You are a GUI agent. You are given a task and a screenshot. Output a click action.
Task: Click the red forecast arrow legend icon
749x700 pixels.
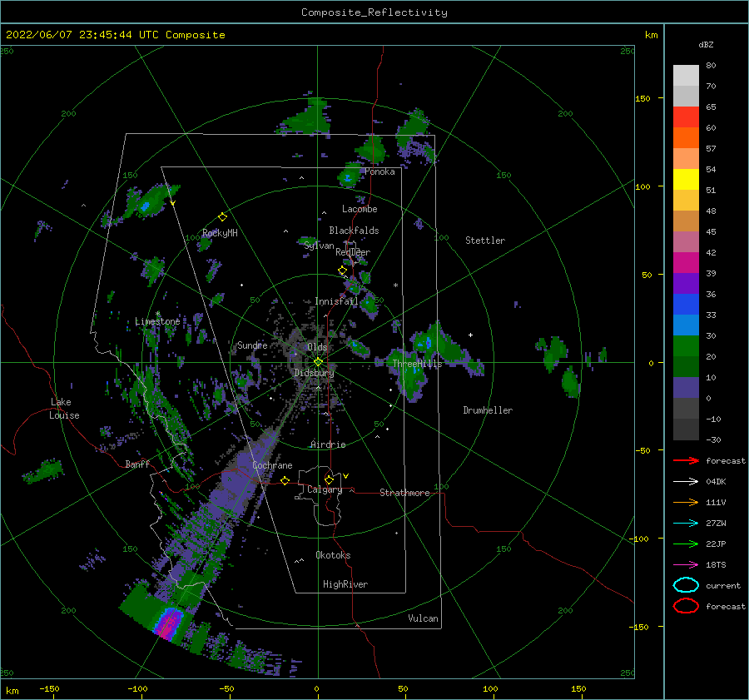(686, 460)
